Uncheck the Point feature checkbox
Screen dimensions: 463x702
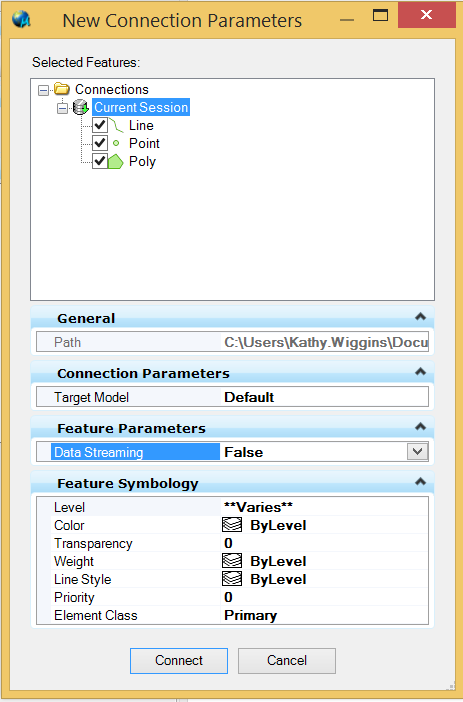pyautogui.click(x=100, y=143)
